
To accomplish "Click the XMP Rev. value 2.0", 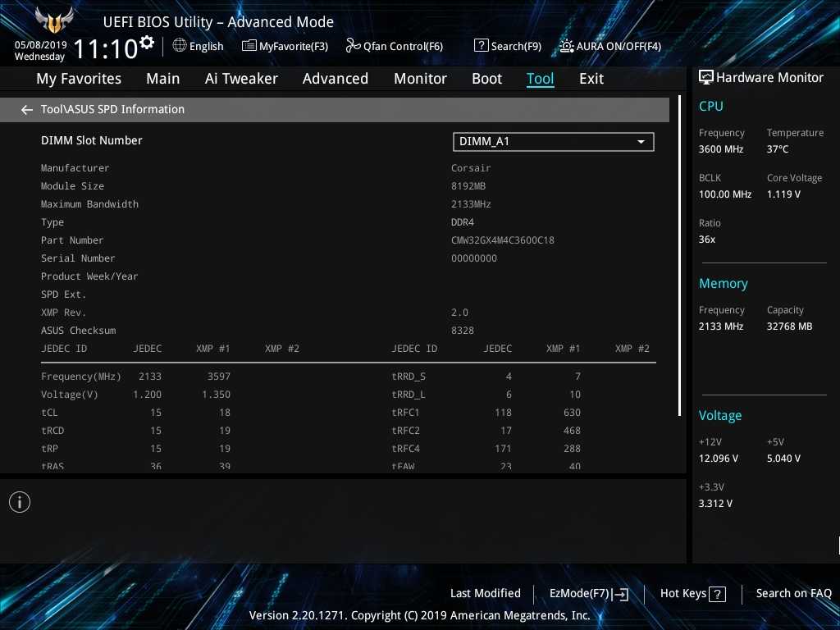I will click(x=459, y=313).
